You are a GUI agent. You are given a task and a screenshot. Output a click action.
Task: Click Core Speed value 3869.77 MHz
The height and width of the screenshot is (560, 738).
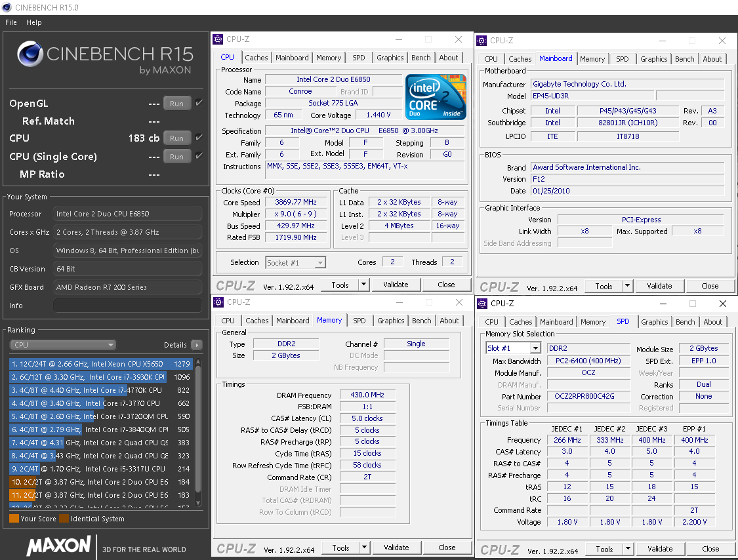(x=296, y=202)
